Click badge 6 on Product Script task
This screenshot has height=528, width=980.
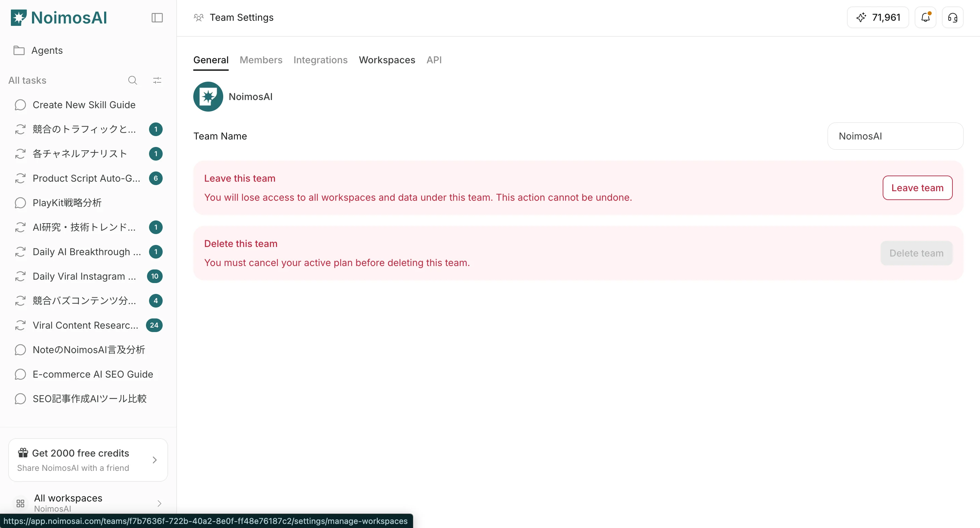156,178
